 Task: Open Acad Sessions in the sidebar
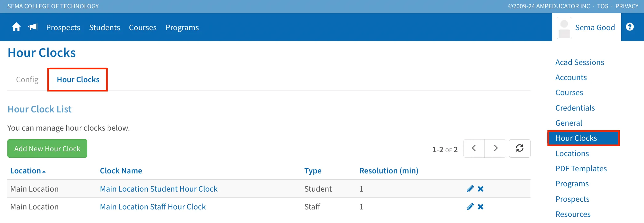tap(580, 62)
